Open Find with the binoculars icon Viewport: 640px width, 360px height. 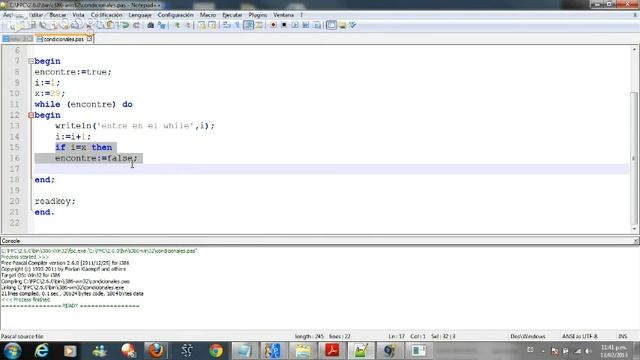point(151,25)
